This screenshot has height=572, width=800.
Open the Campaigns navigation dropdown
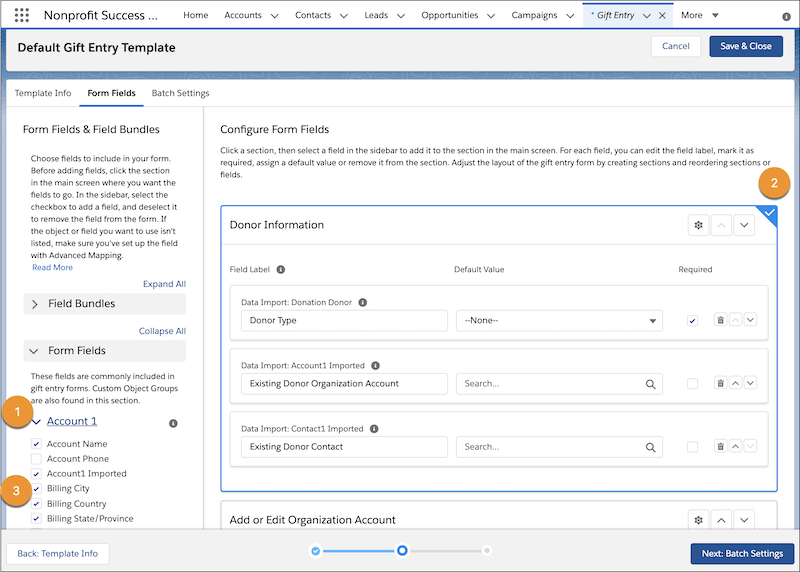(x=570, y=16)
